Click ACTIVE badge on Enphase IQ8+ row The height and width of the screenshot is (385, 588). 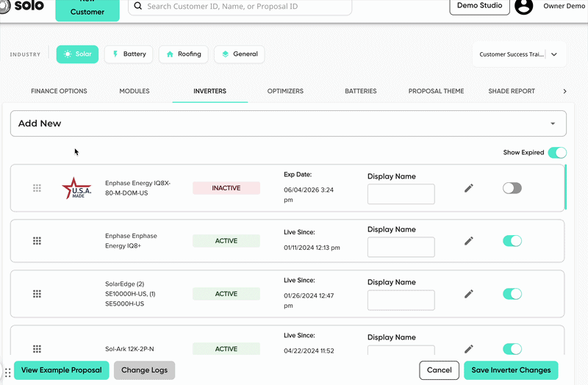click(x=226, y=241)
